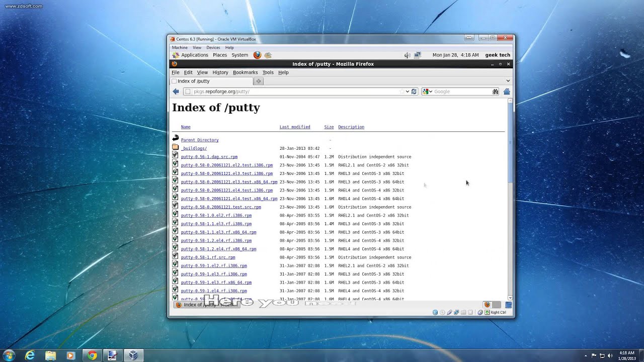644x362 pixels.
Task: Open putty-0.59-1.el3.rf.i386.rpm link
Action: point(214,274)
